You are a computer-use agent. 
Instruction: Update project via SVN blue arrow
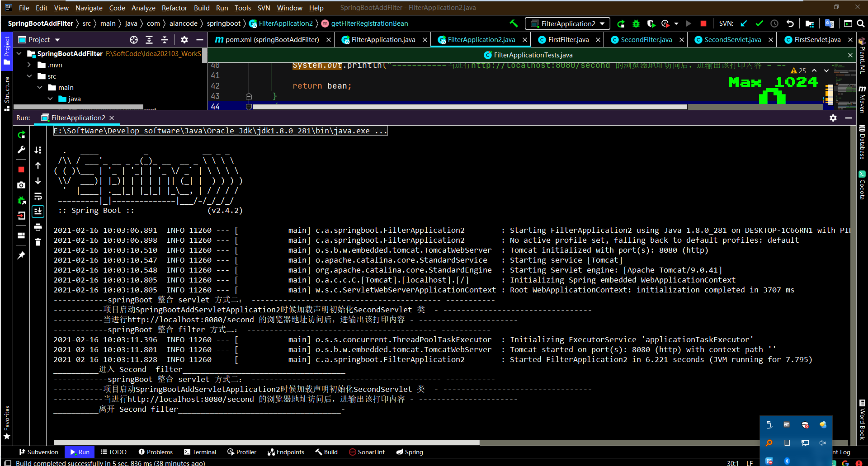point(744,24)
